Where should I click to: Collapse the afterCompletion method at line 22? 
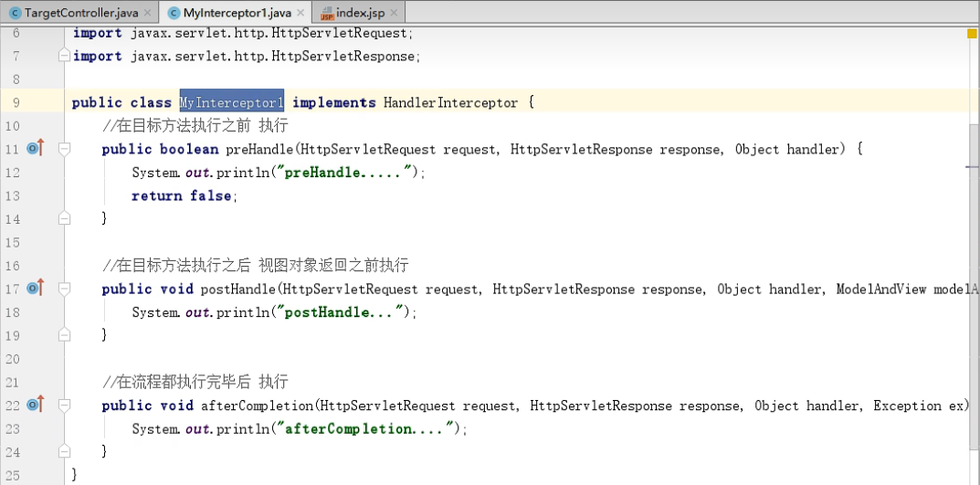pyautogui.click(x=64, y=405)
